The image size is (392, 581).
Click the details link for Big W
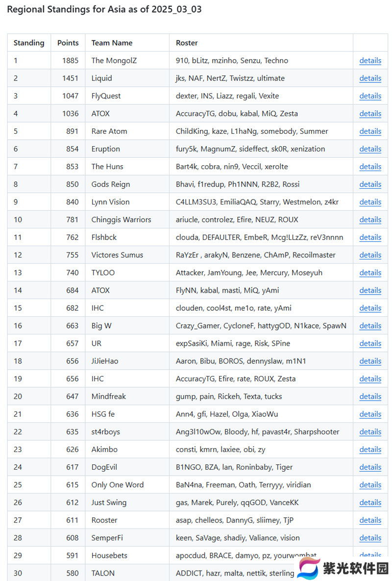[x=370, y=326]
